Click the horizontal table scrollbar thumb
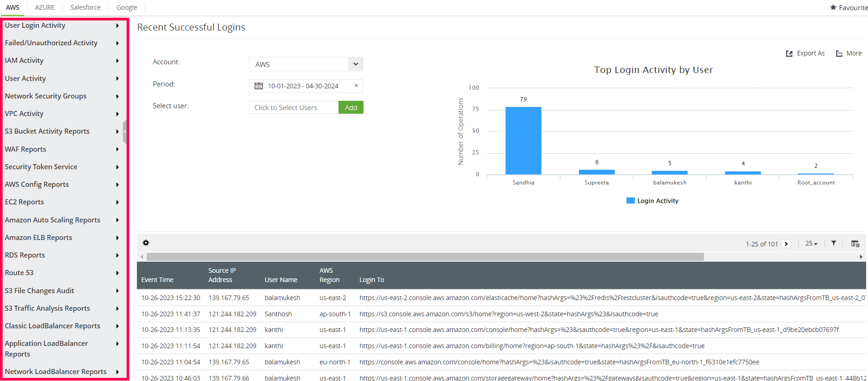This screenshot has height=381, width=868. 425,257
